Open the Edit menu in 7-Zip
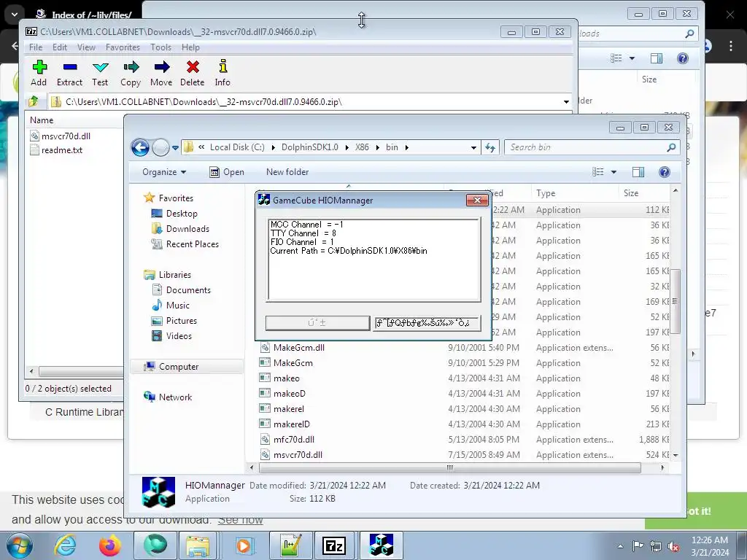This screenshot has width=747, height=560. point(60,47)
